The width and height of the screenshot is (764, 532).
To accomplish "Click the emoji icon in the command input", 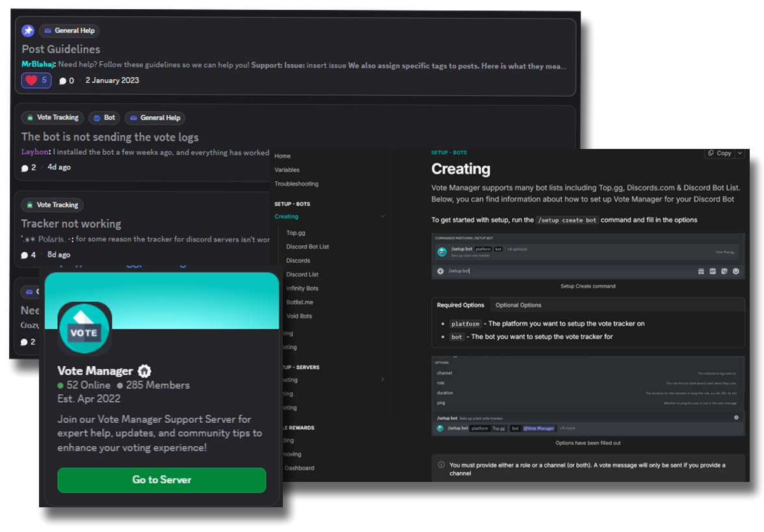I will (736, 271).
